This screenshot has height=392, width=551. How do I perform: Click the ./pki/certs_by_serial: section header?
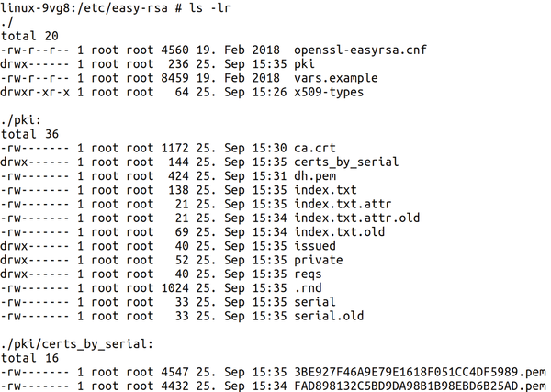(77, 344)
